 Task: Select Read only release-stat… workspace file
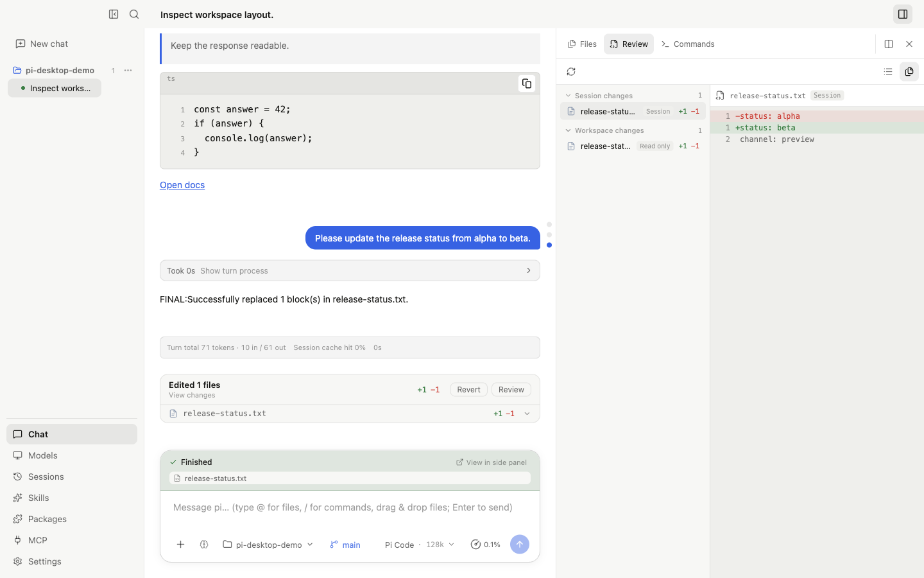633,146
